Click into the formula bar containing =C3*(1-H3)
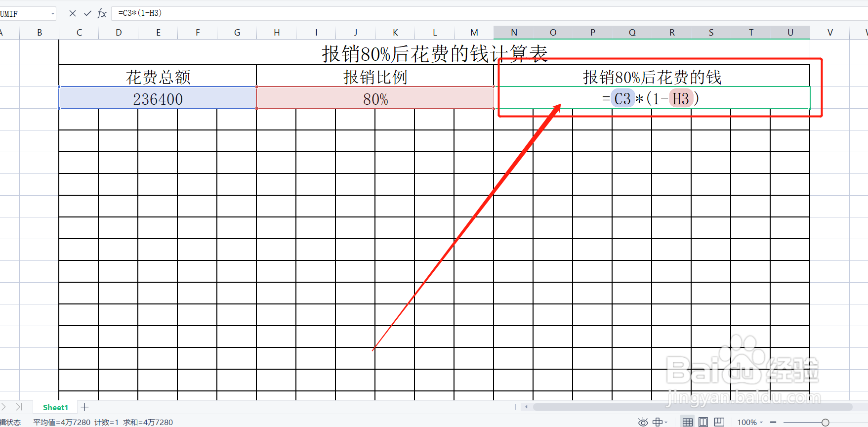Screen dimensions: 868x427 click(x=489, y=13)
